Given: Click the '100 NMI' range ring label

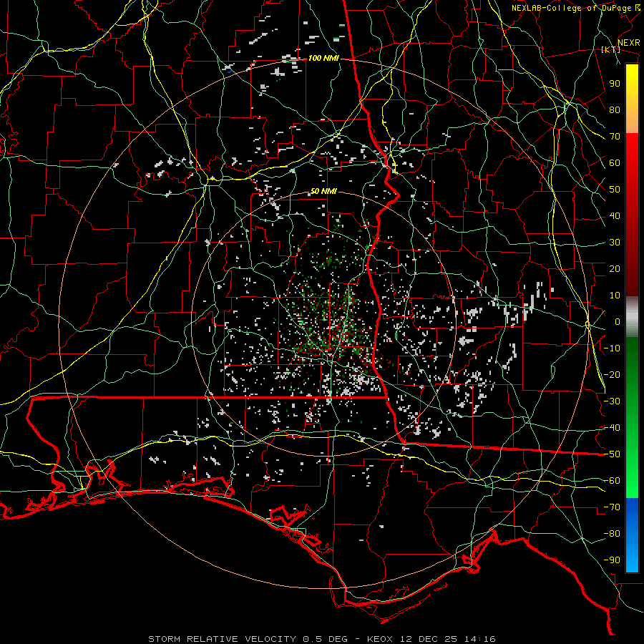Looking at the screenshot, I should [x=323, y=59].
